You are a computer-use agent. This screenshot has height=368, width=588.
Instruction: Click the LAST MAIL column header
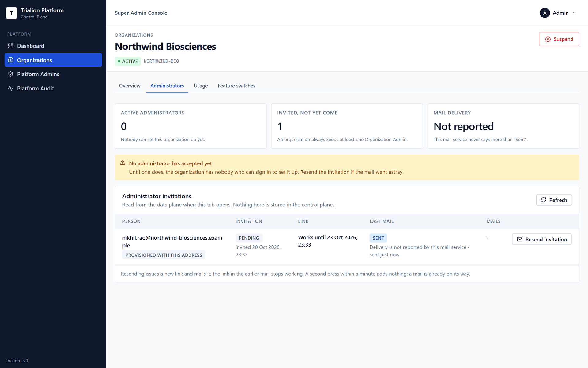point(382,221)
